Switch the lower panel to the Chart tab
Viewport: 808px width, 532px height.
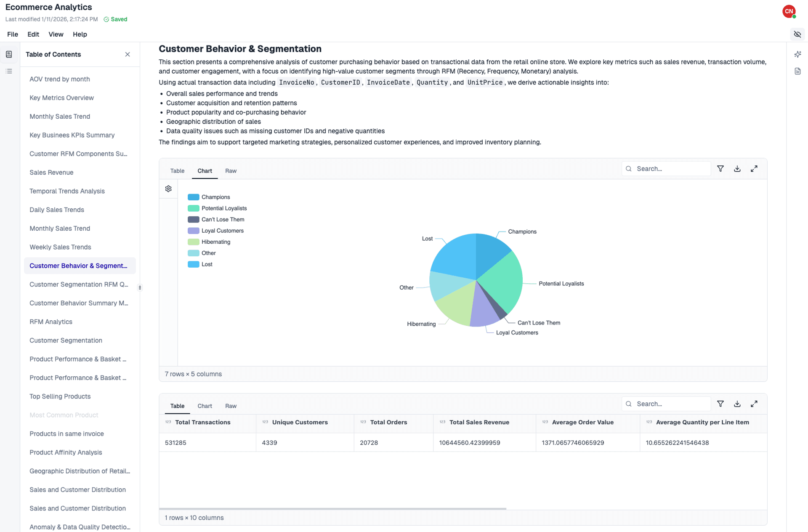click(x=205, y=406)
